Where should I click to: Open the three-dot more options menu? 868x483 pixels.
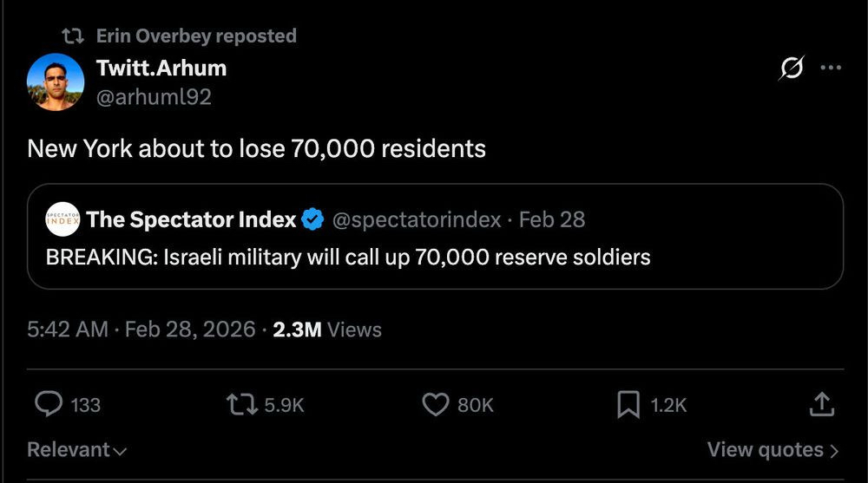tap(831, 68)
